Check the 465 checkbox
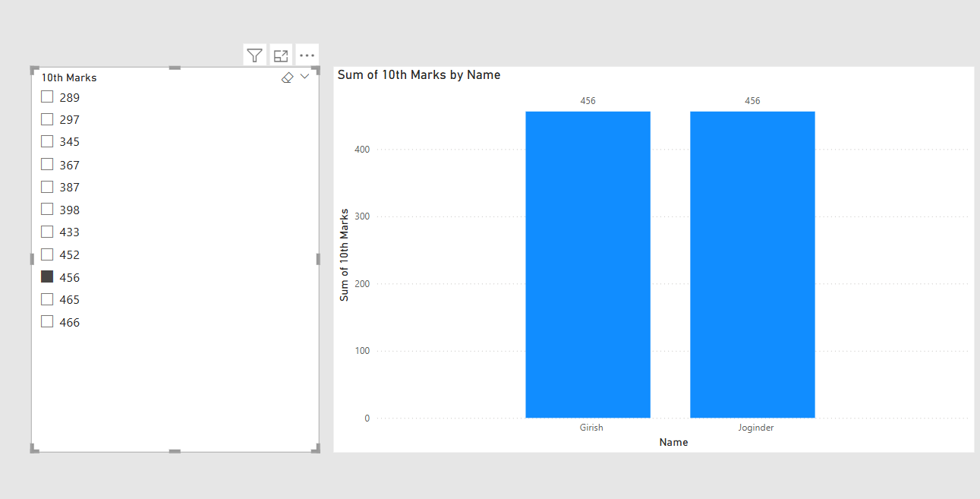Viewport: 980px width, 499px height. (46, 299)
